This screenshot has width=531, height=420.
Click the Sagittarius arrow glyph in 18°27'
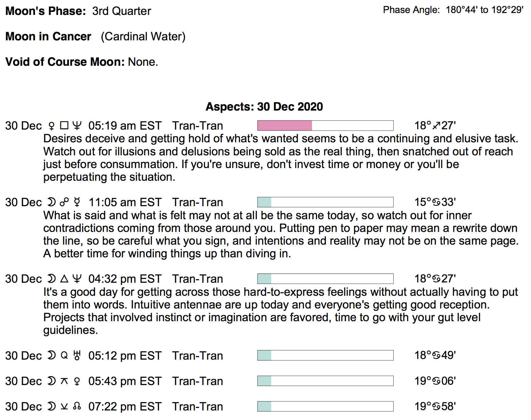(x=436, y=126)
